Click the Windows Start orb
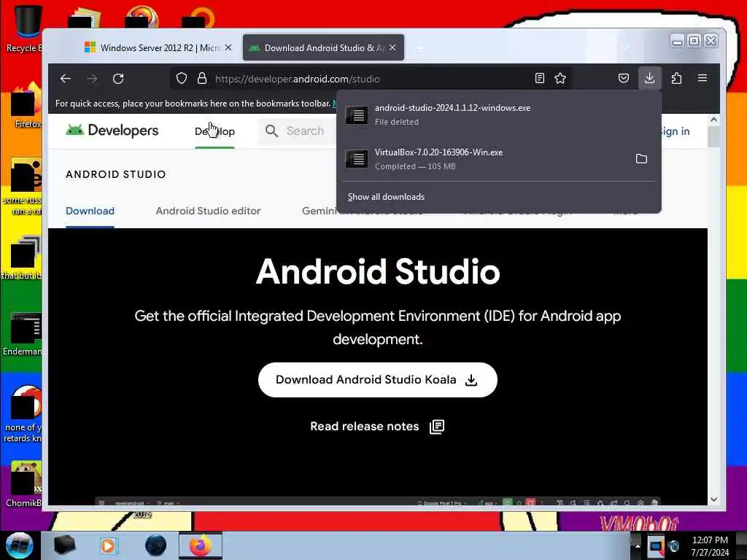 point(19,545)
